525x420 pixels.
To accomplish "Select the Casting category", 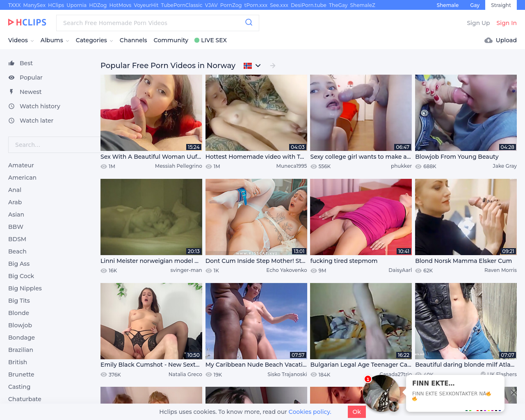I will [x=19, y=387].
